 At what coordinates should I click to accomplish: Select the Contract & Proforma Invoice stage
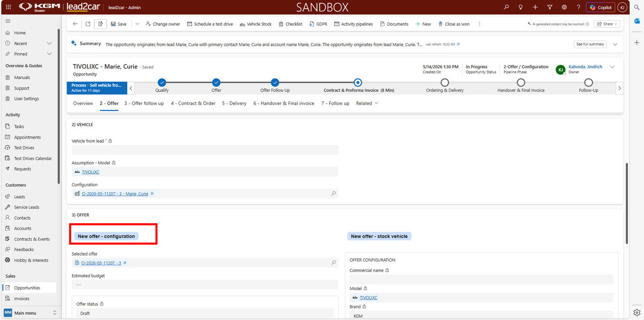pos(358,83)
